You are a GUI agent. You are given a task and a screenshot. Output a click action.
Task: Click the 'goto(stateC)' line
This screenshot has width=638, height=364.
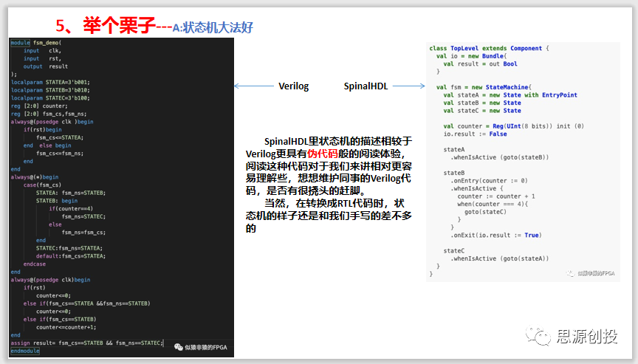485,212
